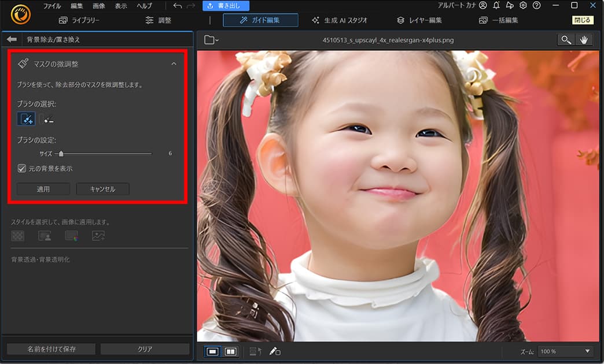604x364 pixels.
Task: Select the mask-erase brush tool
Action: (49, 119)
